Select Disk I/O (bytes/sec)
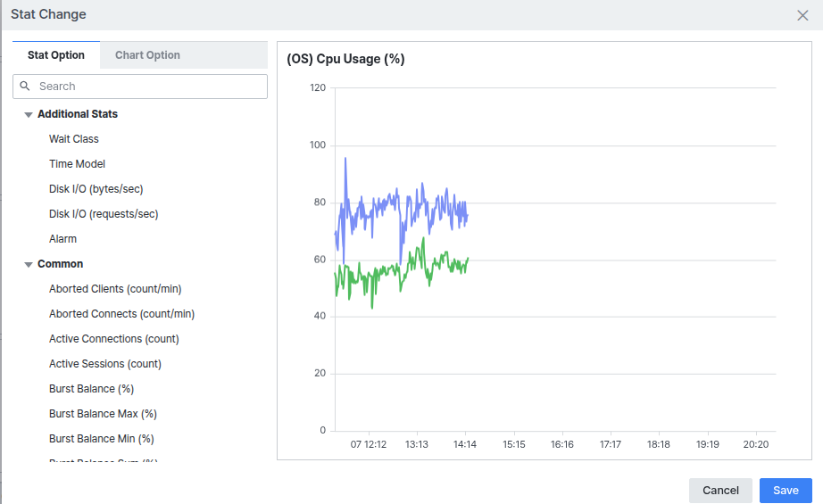This screenshot has width=823, height=504. (96, 189)
